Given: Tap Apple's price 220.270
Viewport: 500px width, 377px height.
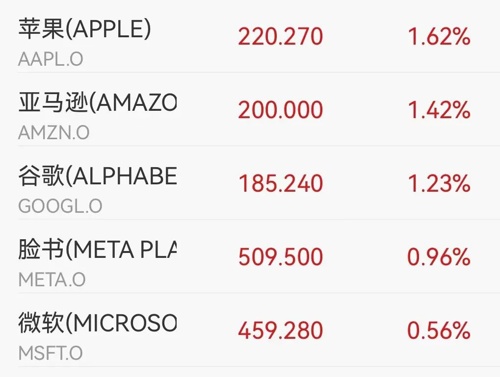Looking at the screenshot, I should [x=281, y=36].
